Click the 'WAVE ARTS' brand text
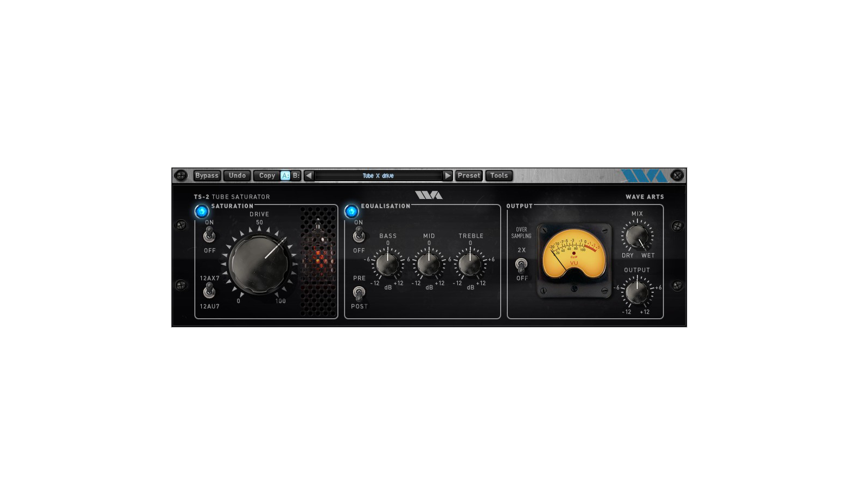 644,197
